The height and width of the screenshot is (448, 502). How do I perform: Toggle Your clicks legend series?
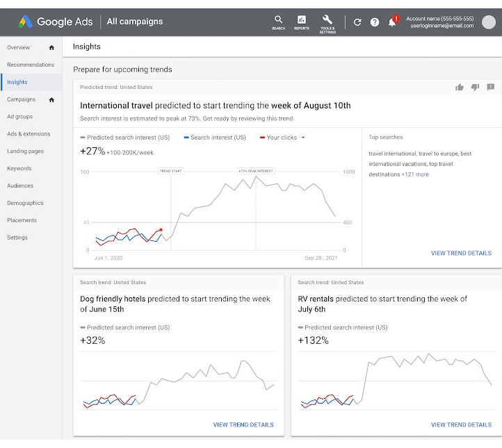click(279, 138)
